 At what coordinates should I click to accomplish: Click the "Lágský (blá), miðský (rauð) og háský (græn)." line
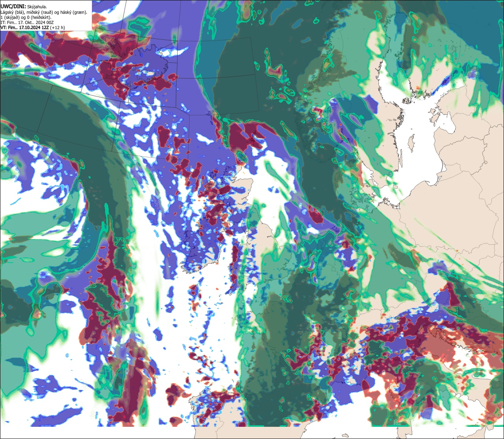(x=44, y=12)
